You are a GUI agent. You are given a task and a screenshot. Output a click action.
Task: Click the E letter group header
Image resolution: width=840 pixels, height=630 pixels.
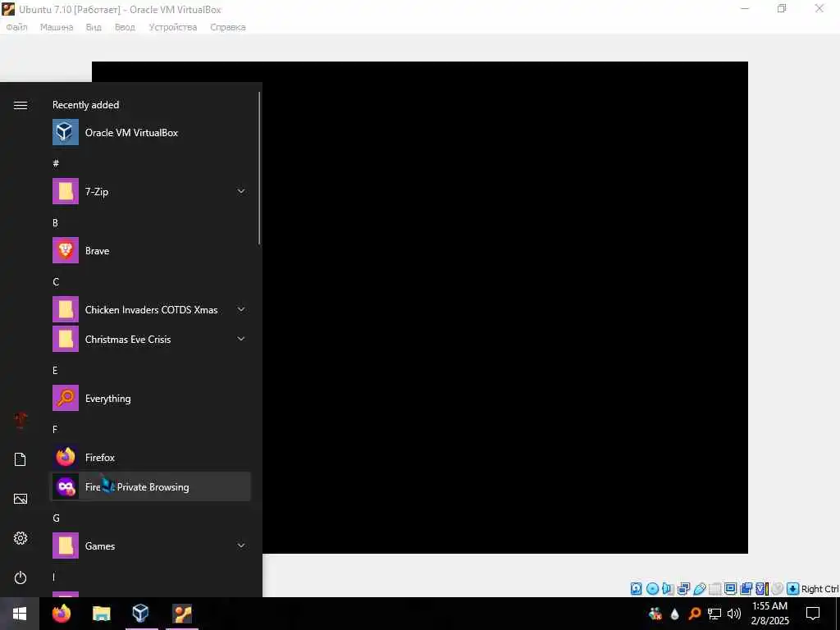coord(55,370)
